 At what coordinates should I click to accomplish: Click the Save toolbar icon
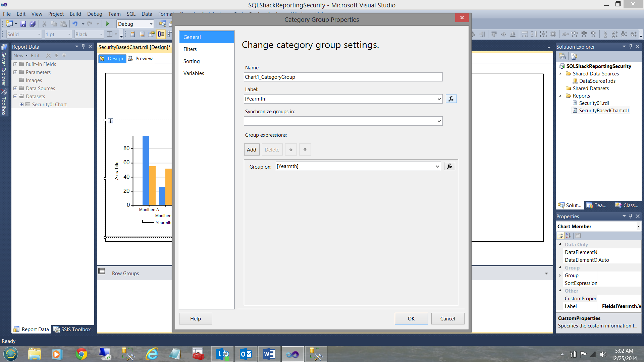click(x=23, y=24)
